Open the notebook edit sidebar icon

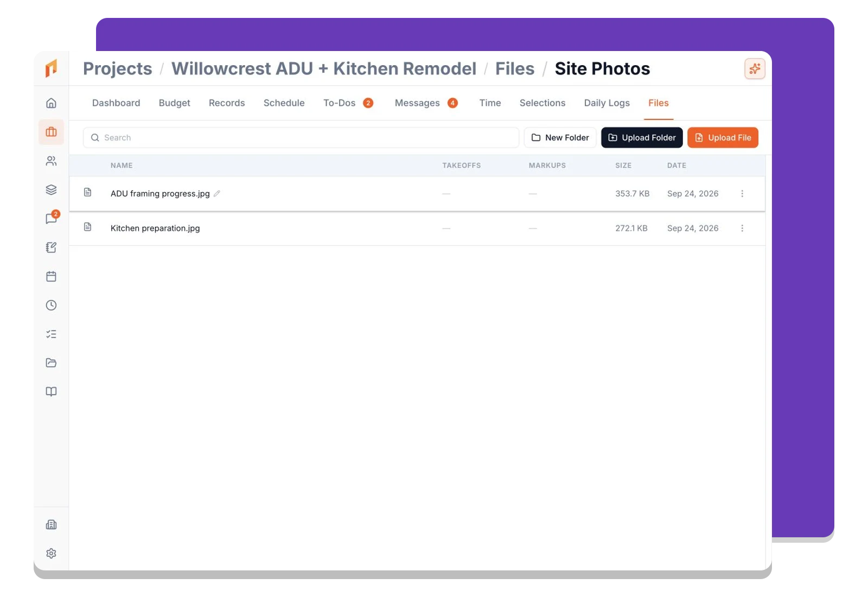coord(51,247)
